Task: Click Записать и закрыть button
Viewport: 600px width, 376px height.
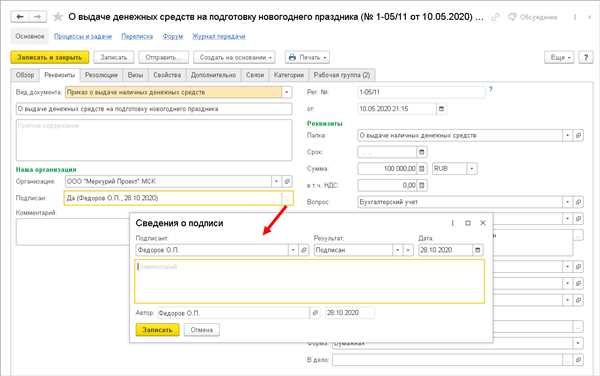Action: [50, 57]
